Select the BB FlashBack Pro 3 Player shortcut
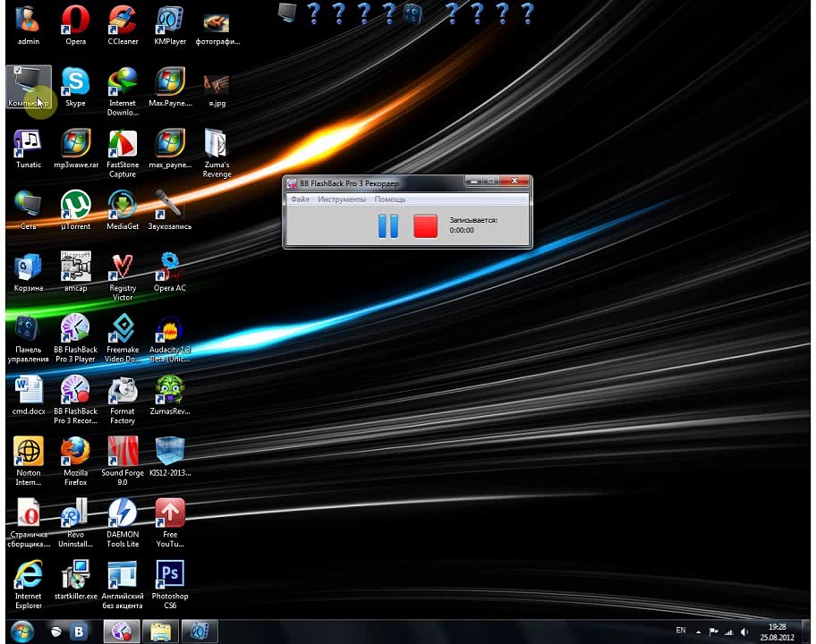816x644 pixels. [x=75, y=338]
